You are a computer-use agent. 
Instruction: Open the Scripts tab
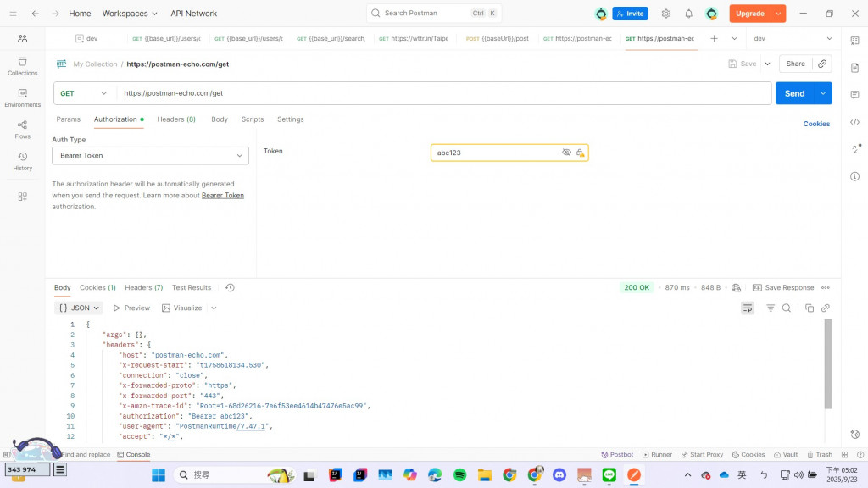point(253,119)
